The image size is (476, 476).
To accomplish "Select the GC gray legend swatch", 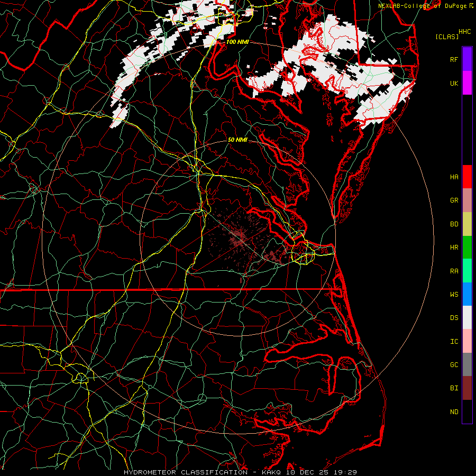I will pyautogui.click(x=467, y=364).
